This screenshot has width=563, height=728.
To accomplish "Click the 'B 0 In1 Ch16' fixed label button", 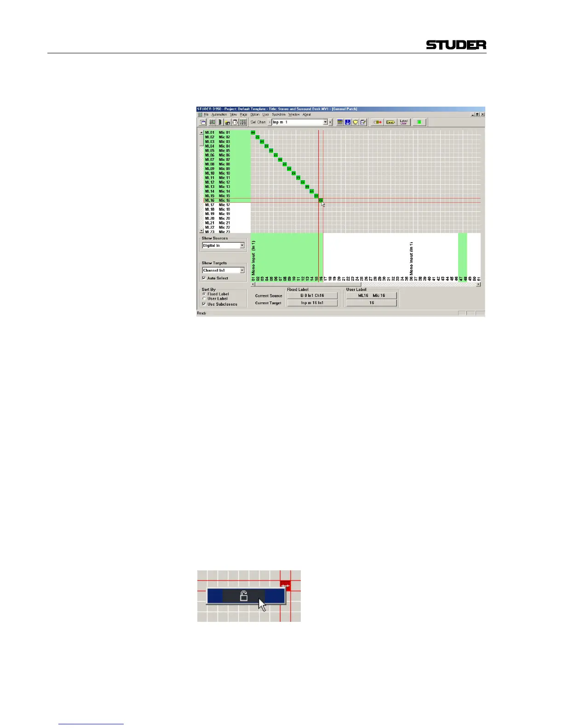I will [312, 296].
